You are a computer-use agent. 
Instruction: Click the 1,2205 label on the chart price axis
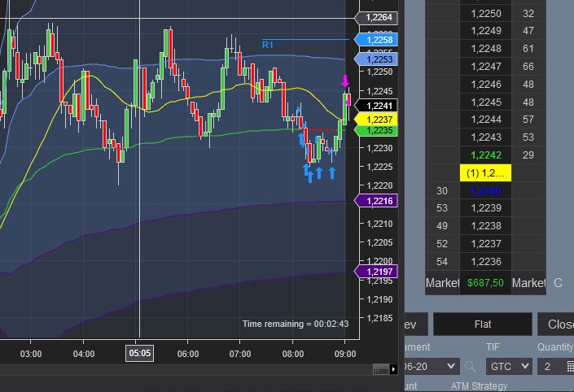[379, 242]
